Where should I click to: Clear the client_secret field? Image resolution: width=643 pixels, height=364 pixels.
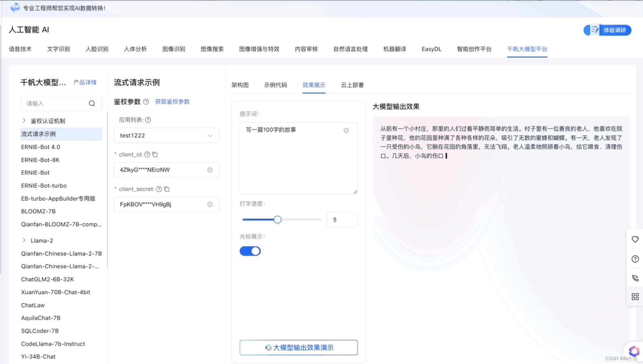pyautogui.click(x=210, y=204)
